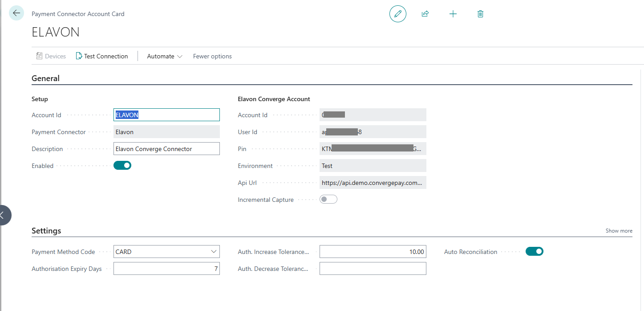Click the plus icon to create new
Image resolution: width=644 pixels, height=311 pixels.
[453, 14]
